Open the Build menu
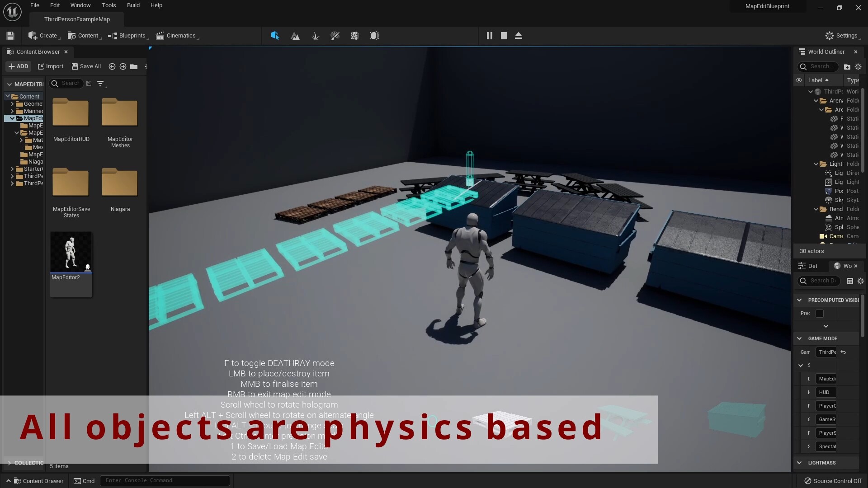The image size is (868, 488). coord(133,5)
